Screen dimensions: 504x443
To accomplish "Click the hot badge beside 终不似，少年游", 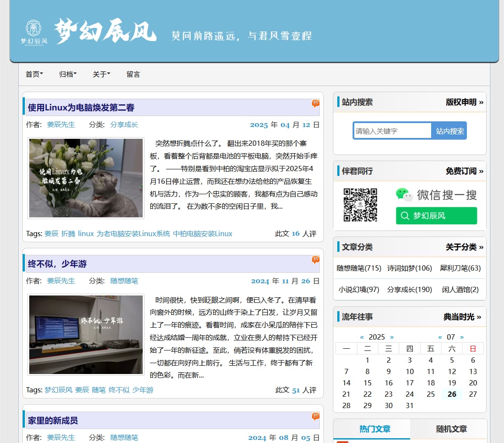I will (315, 260).
